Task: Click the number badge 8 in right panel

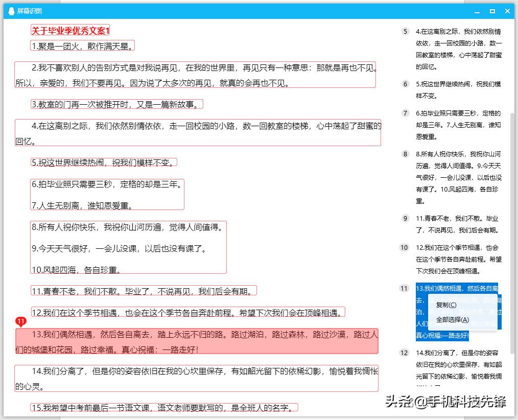Action: [x=404, y=153]
